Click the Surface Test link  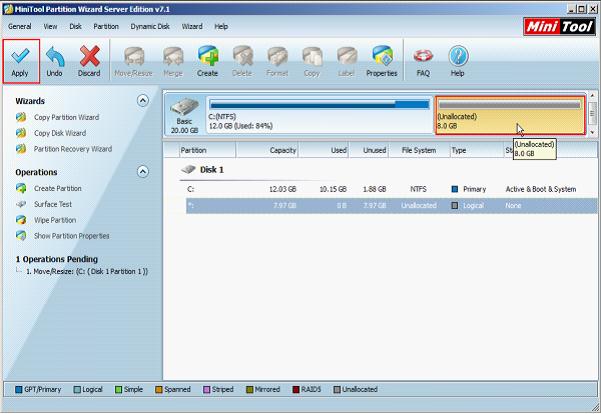53,204
